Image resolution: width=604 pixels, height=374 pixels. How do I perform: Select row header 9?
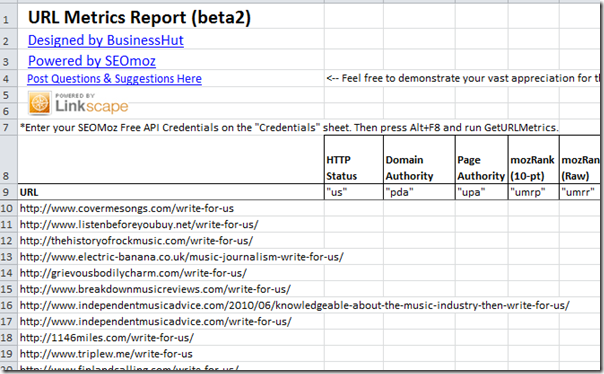pos(8,192)
